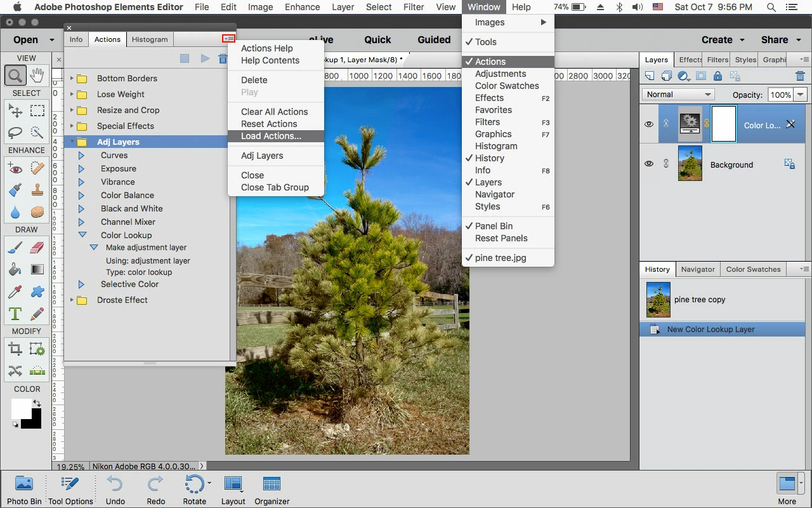
Task: Select the Straighten tool
Action: coord(37,371)
